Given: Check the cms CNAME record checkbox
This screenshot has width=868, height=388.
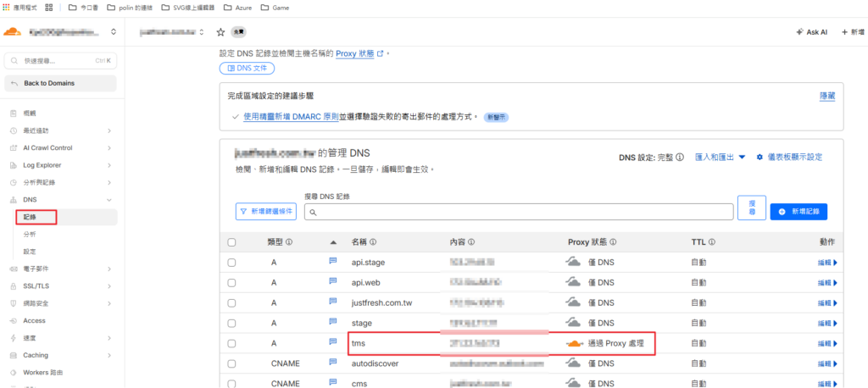Looking at the screenshot, I should click(x=231, y=384).
